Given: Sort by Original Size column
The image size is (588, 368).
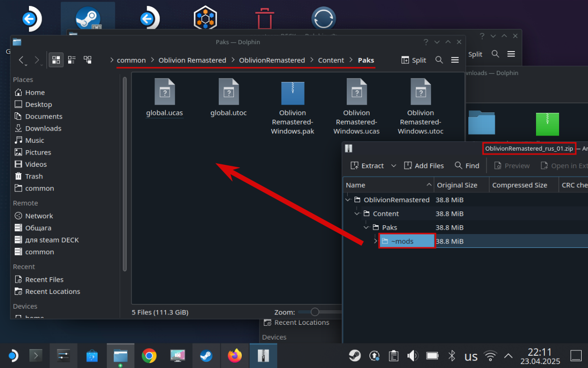Looking at the screenshot, I should (x=461, y=185).
